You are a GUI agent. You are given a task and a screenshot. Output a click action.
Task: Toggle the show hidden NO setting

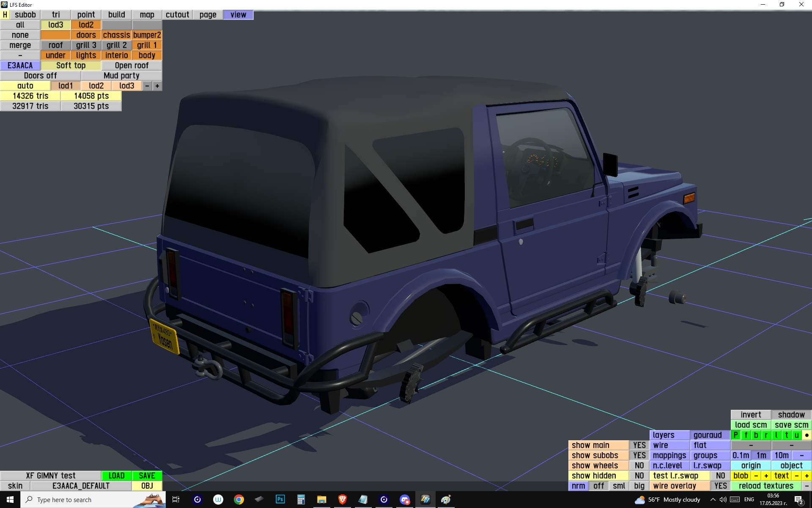(x=639, y=476)
